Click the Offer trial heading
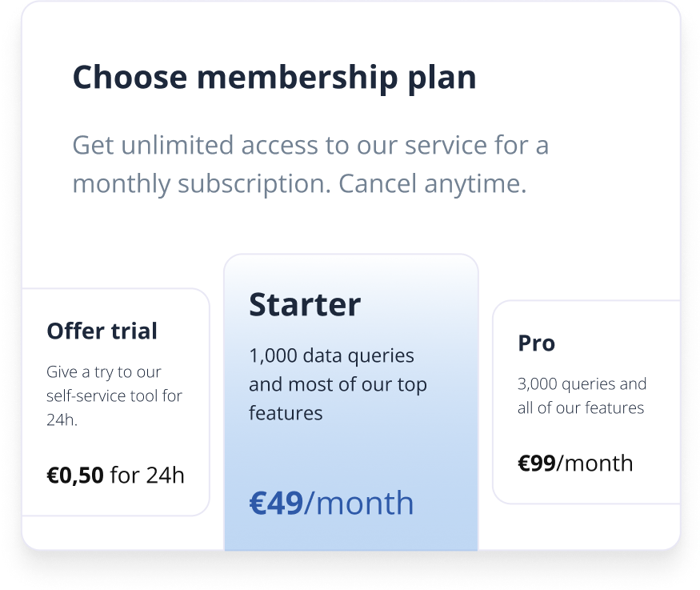Screen dimensions: 700x590 pos(102,331)
